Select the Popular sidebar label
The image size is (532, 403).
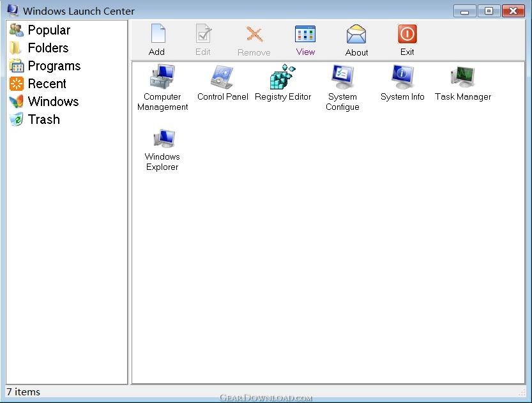coord(49,30)
